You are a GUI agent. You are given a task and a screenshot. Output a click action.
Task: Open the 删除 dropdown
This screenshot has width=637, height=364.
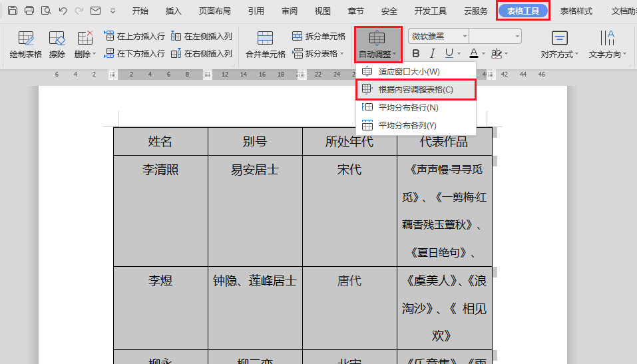coord(85,45)
